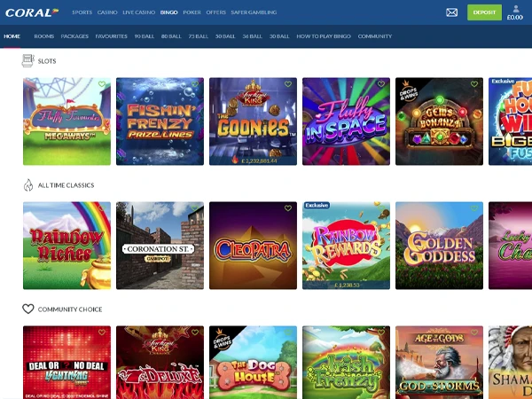The width and height of the screenshot is (532, 399).
Task: Launch the Cleopatra slot
Action: (253, 246)
